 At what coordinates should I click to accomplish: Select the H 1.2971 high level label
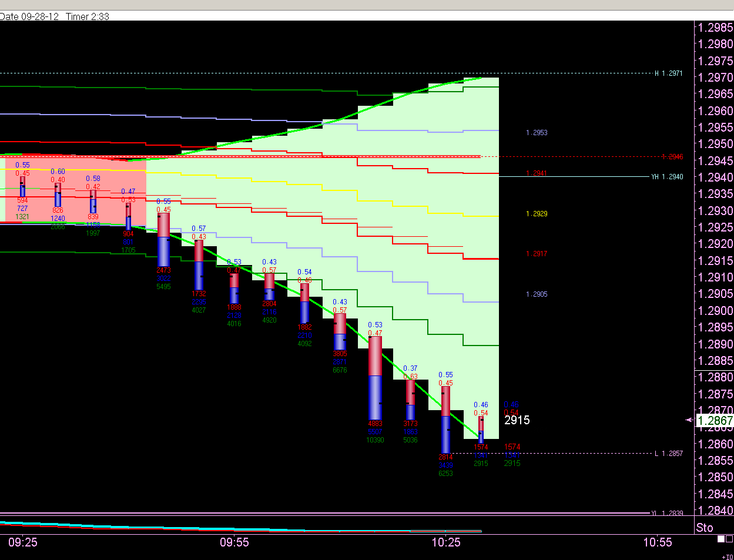pos(669,73)
